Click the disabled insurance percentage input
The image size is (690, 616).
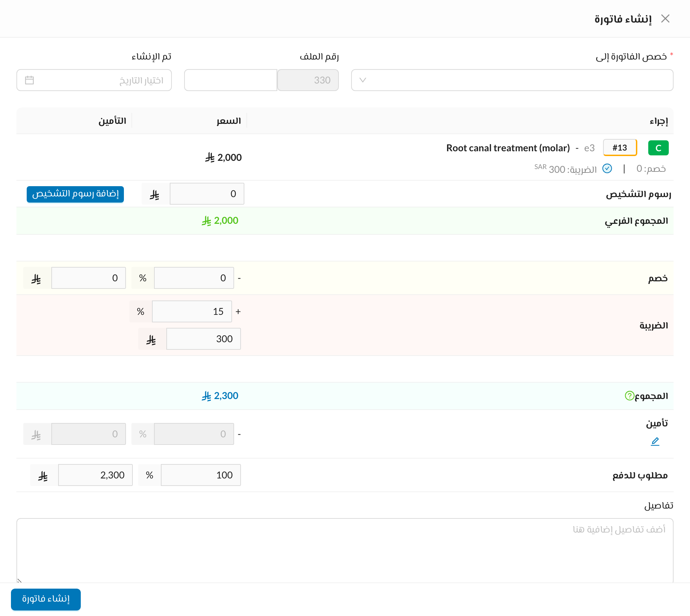click(x=194, y=434)
